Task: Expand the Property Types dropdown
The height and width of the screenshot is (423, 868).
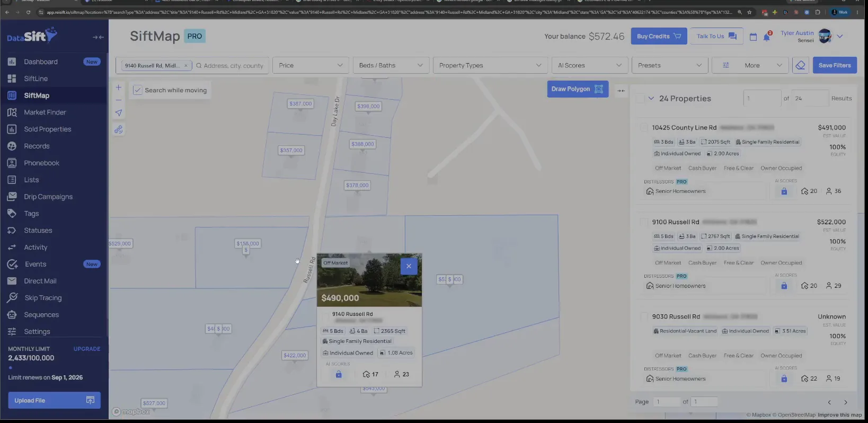Action: [x=490, y=65]
